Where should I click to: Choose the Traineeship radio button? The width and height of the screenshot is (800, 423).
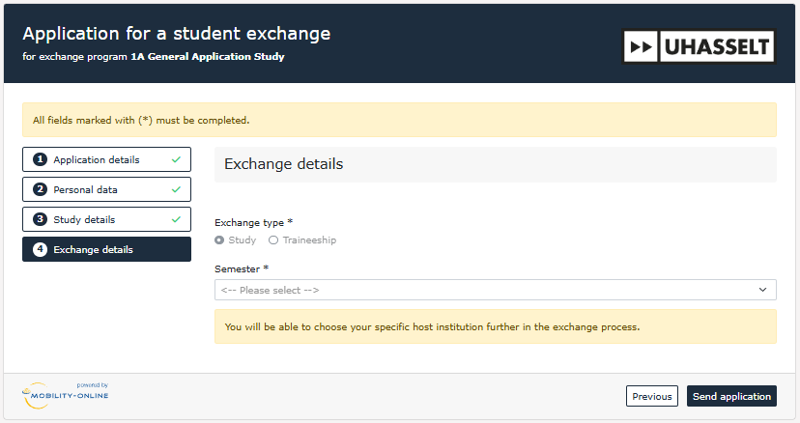(274, 240)
